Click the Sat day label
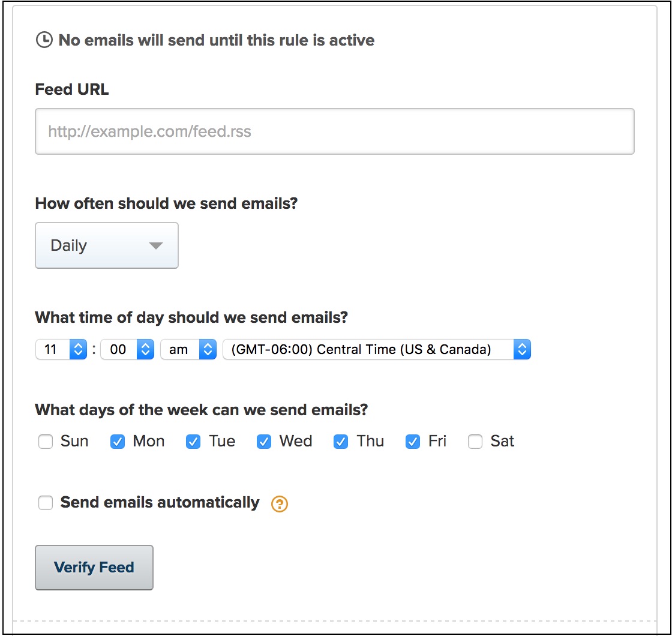Screen dimensions: 672x636 pyautogui.click(x=502, y=442)
